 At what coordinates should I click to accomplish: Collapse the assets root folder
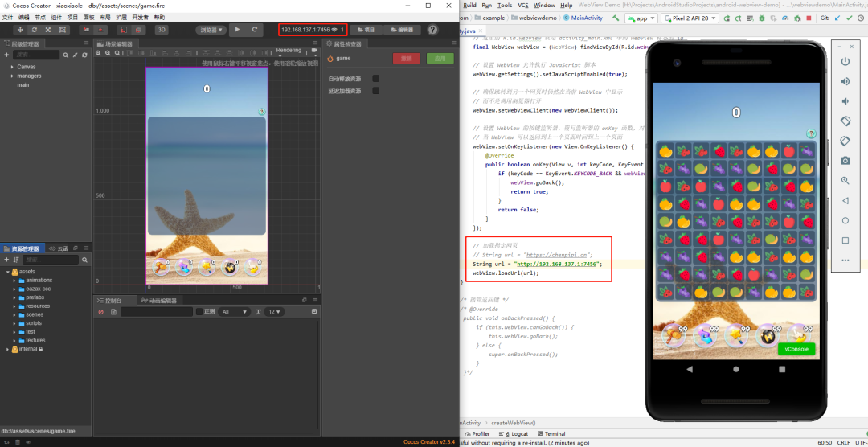click(7, 272)
